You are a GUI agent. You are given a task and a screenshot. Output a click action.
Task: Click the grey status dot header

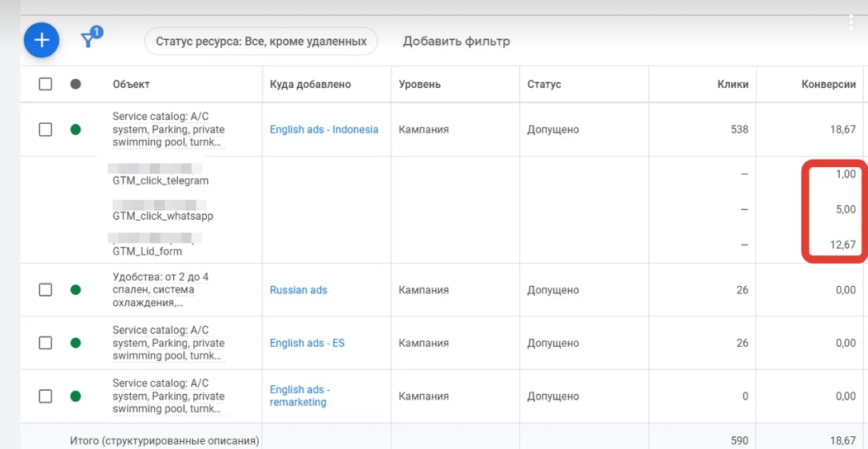point(76,84)
